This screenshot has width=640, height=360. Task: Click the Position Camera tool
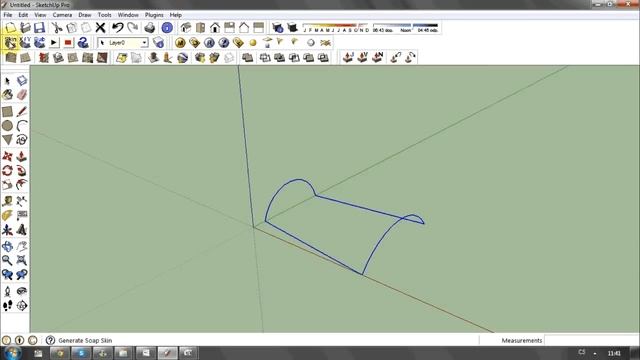(7, 291)
